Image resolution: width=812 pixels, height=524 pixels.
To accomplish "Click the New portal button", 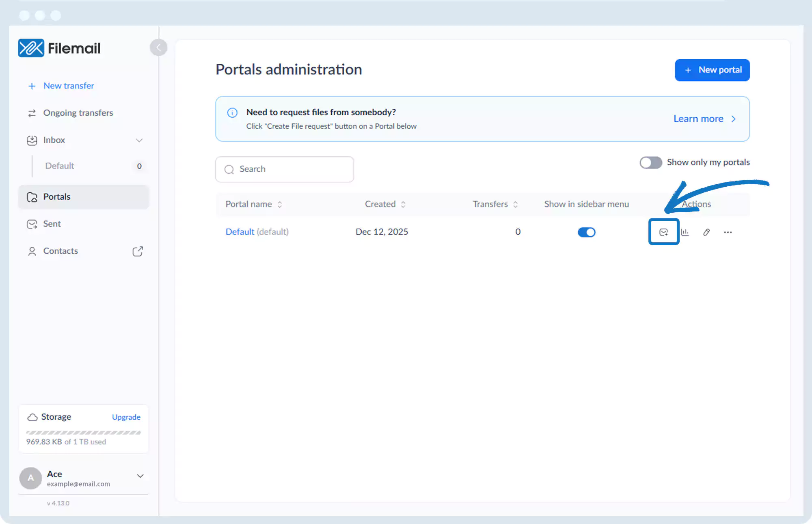I will (x=712, y=70).
